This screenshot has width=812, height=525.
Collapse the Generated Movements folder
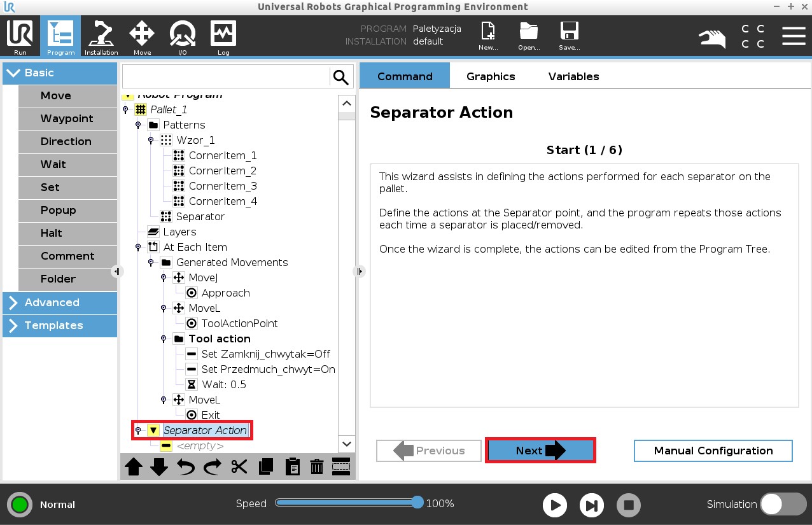point(151,262)
